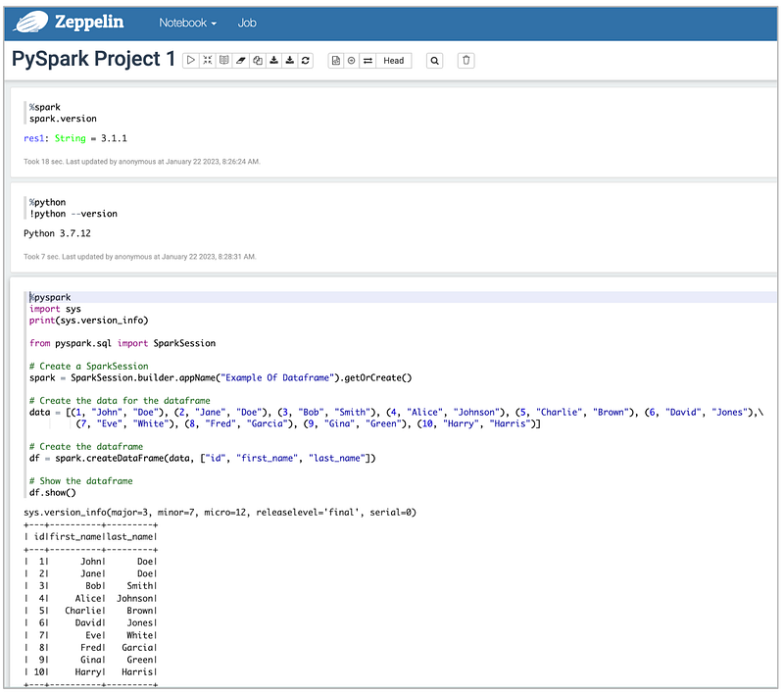784x693 pixels.
Task: Click the sys.version_info output line
Action: 220,512
